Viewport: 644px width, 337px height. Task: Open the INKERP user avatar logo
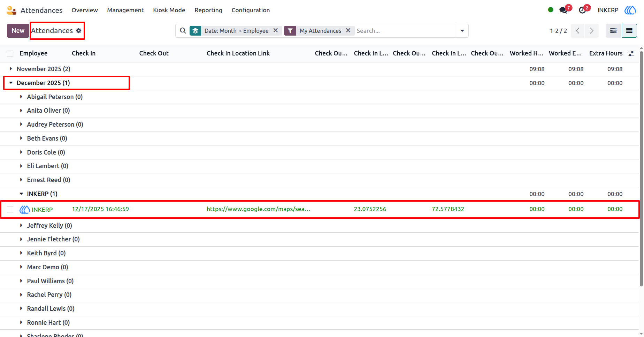click(630, 10)
